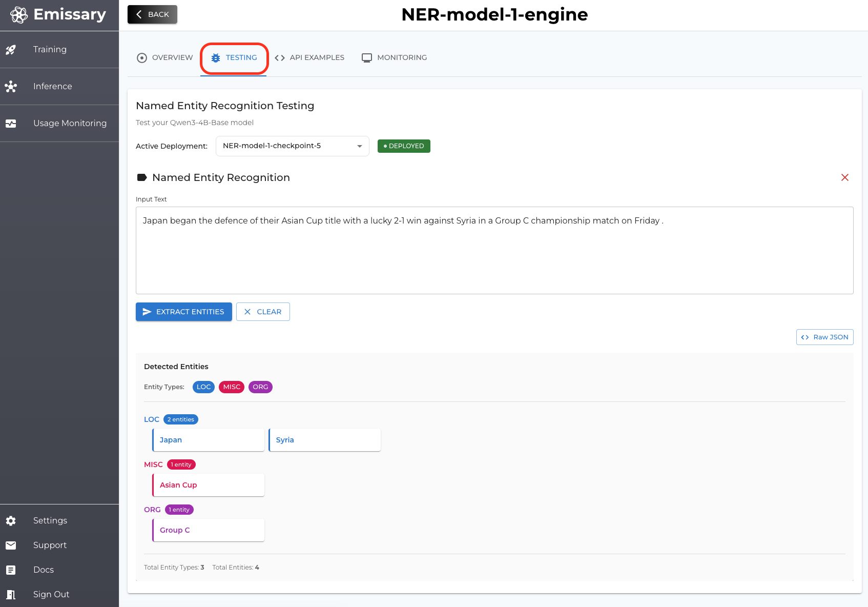Open Inference via the nodes icon
Image resolution: width=868 pixels, height=607 pixels.
point(11,87)
